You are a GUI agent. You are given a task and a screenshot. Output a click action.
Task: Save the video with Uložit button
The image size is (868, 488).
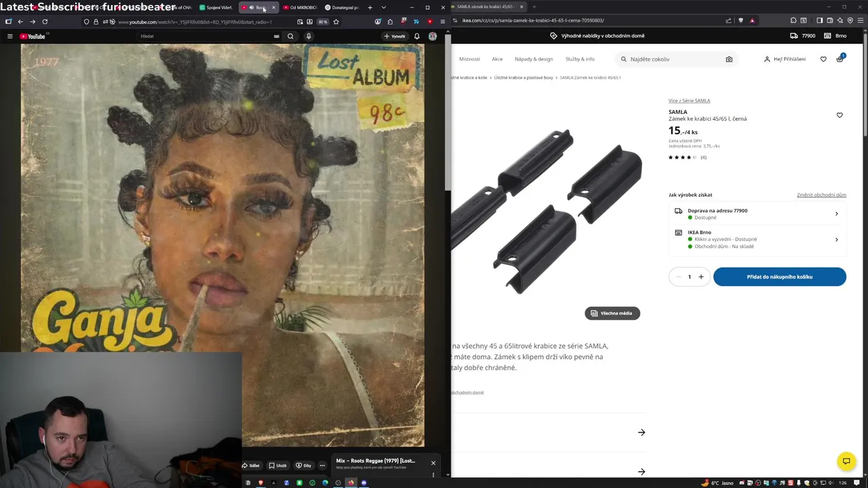(x=277, y=466)
